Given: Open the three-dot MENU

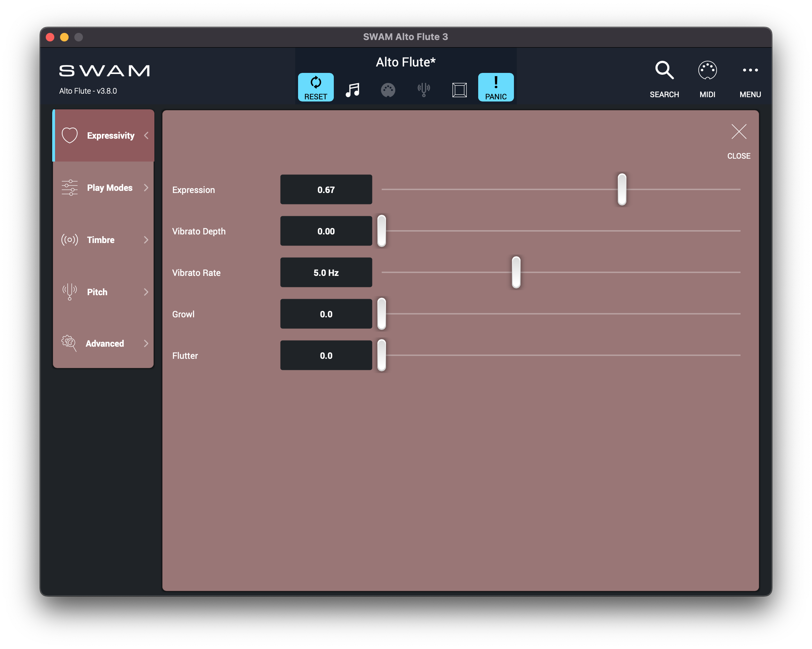Looking at the screenshot, I should coord(750,70).
